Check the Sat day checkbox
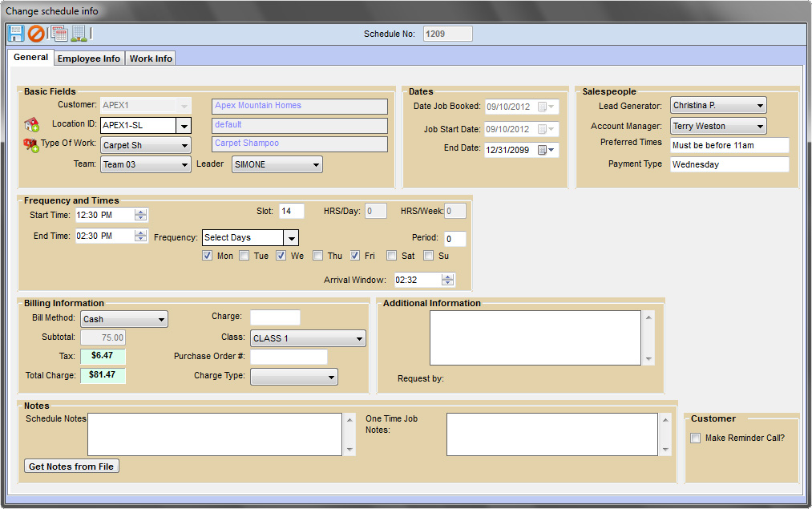The image size is (812, 509). (x=391, y=255)
